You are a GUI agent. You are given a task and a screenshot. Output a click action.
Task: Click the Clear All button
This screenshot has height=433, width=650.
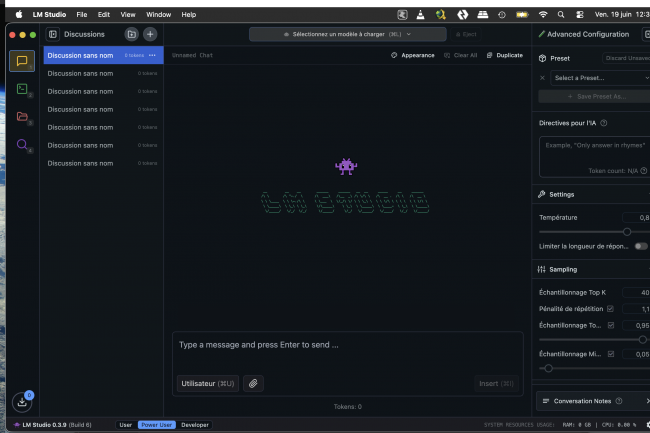461,55
